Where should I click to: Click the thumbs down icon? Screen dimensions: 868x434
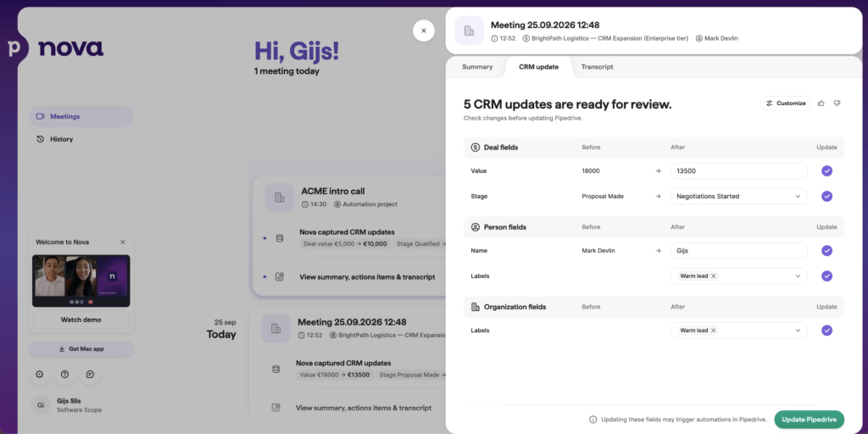pyautogui.click(x=837, y=103)
